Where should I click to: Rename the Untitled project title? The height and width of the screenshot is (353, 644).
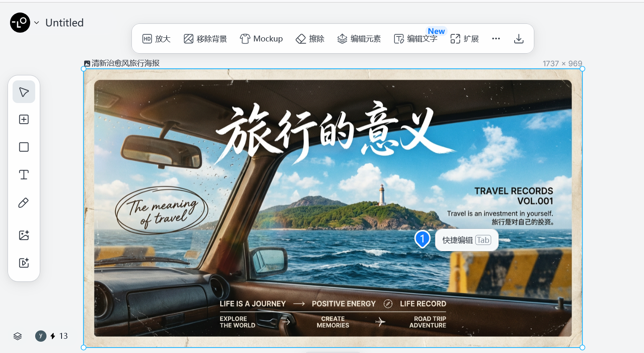[64, 23]
